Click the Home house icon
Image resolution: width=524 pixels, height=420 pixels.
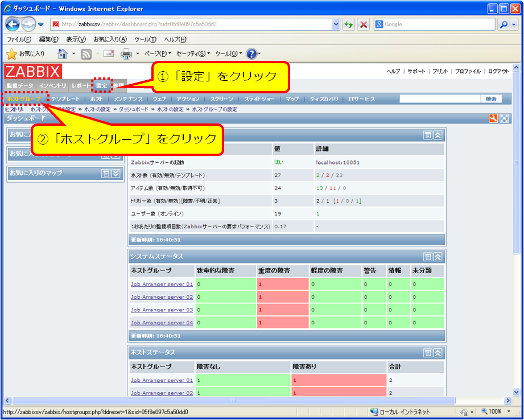[63, 53]
